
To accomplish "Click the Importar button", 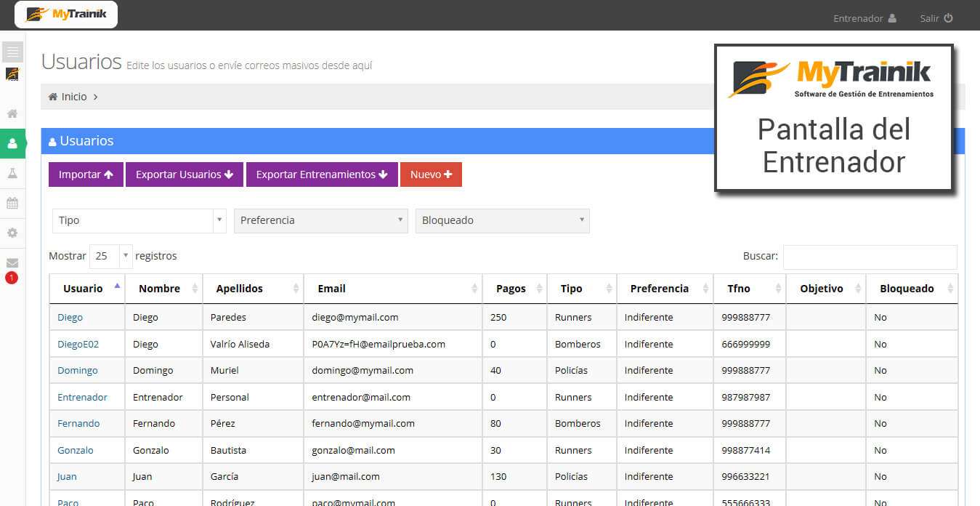I will [x=86, y=174].
